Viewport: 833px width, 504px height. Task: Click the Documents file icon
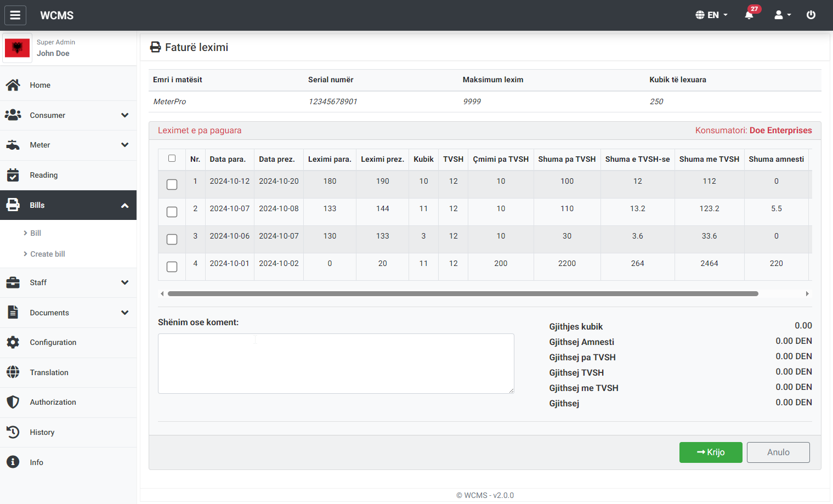13,312
